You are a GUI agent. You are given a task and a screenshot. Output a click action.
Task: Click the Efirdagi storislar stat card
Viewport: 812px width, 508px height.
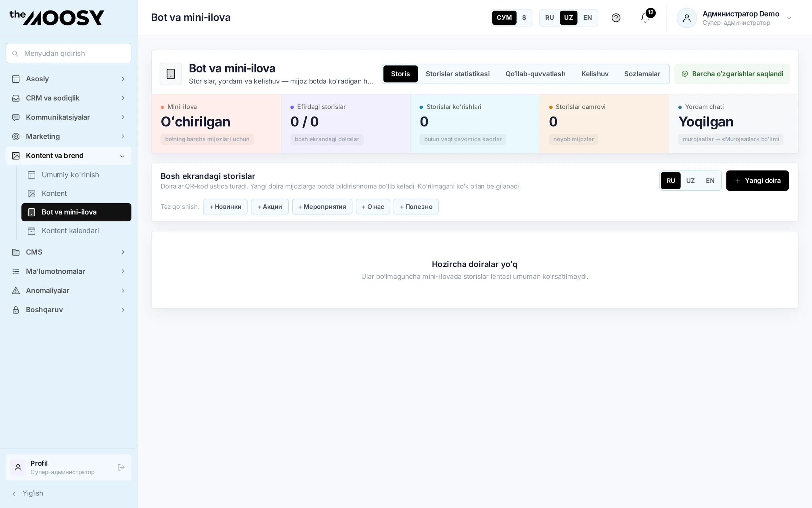point(345,124)
